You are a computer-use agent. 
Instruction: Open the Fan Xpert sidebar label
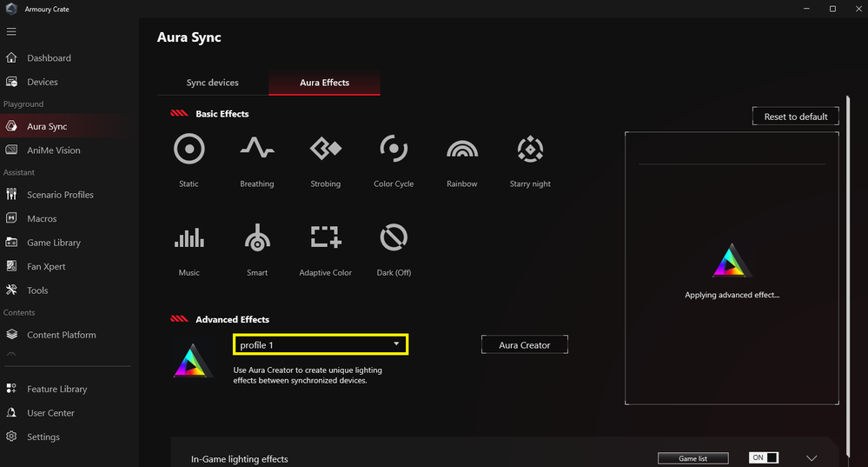pos(47,266)
